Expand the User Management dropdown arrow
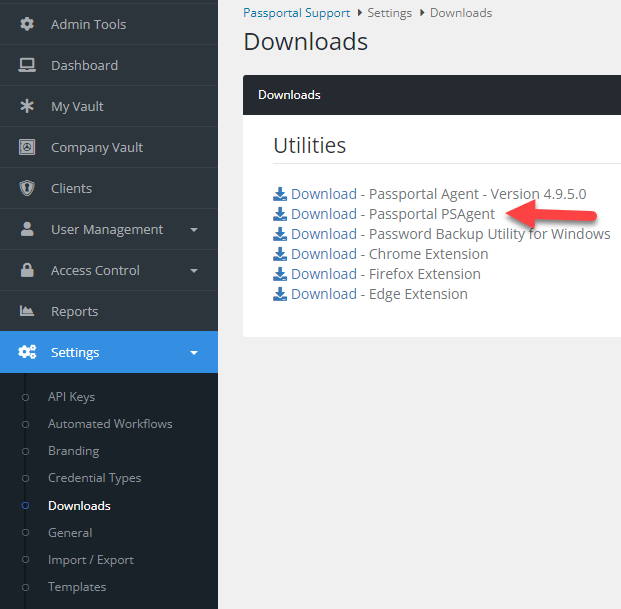 [194, 230]
